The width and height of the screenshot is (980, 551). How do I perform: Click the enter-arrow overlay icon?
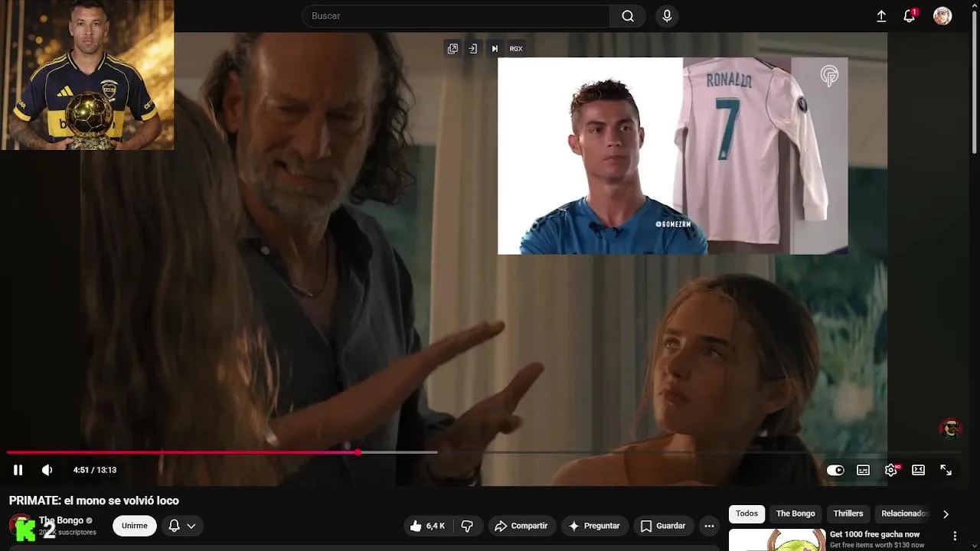tap(473, 48)
